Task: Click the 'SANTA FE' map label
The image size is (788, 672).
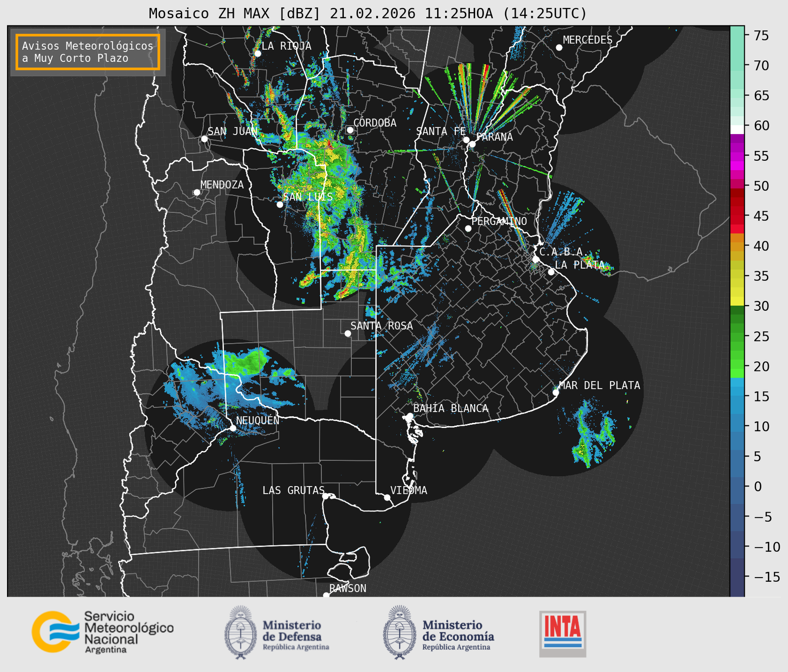Action: coord(440,131)
